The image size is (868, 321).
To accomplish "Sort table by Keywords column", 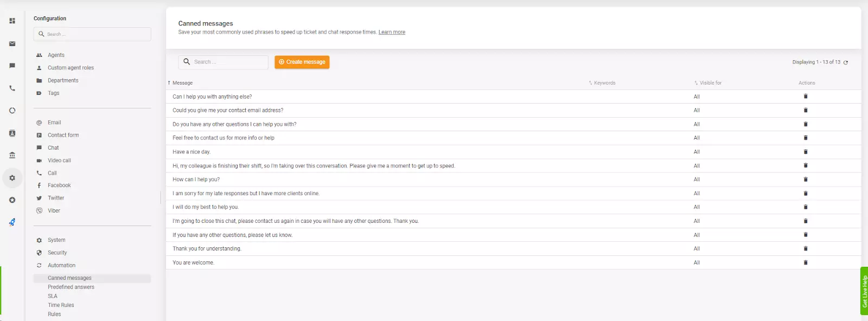I will coord(604,83).
